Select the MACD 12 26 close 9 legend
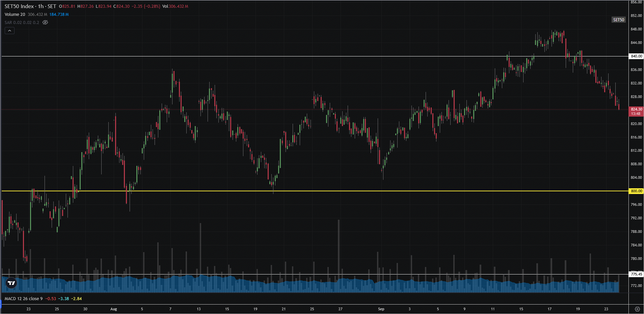The image size is (644, 314). pyautogui.click(x=24, y=299)
